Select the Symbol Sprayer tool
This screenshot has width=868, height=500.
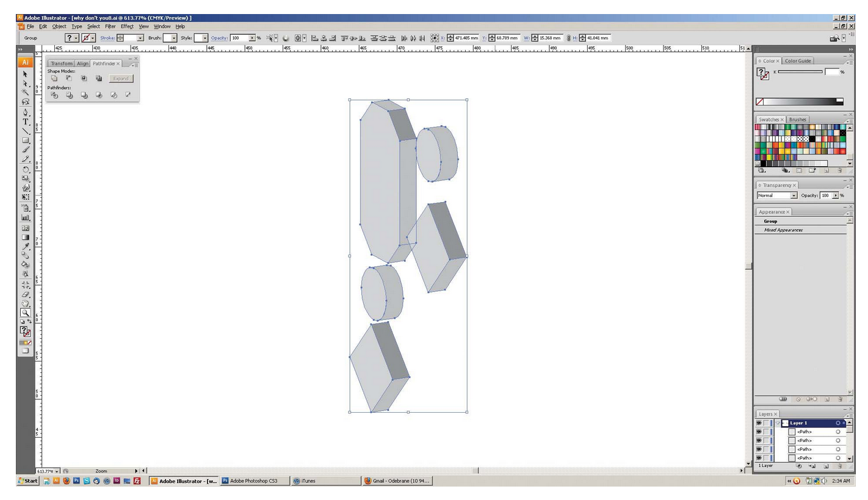(x=25, y=208)
